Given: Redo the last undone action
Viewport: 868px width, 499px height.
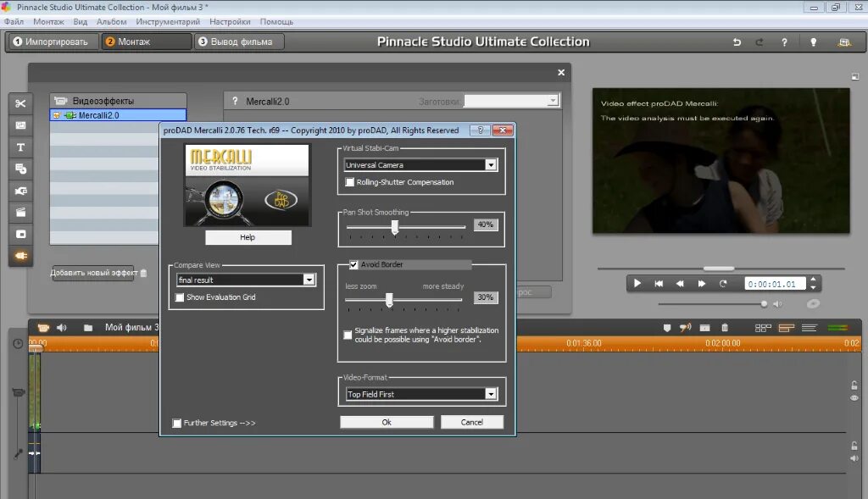Looking at the screenshot, I should [759, 42].
